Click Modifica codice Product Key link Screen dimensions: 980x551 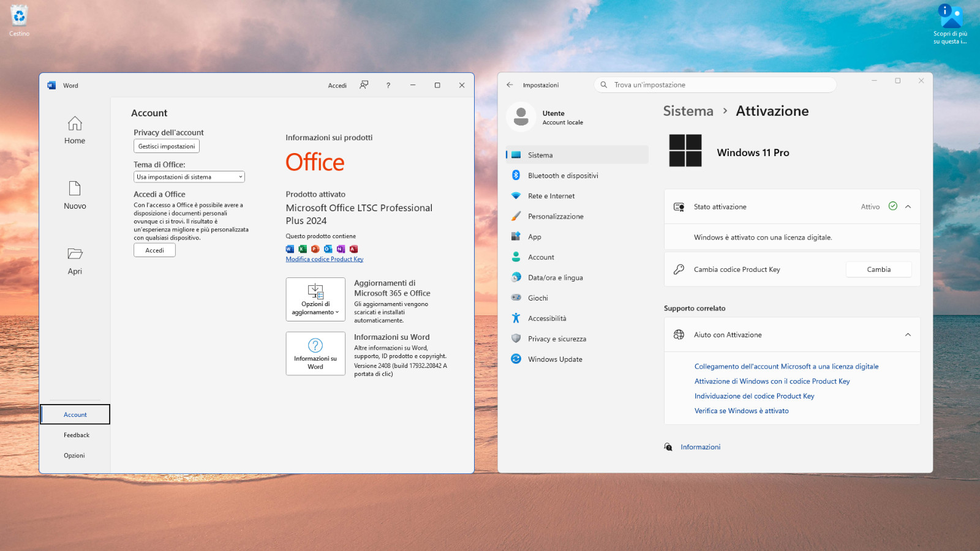point(325,259)
